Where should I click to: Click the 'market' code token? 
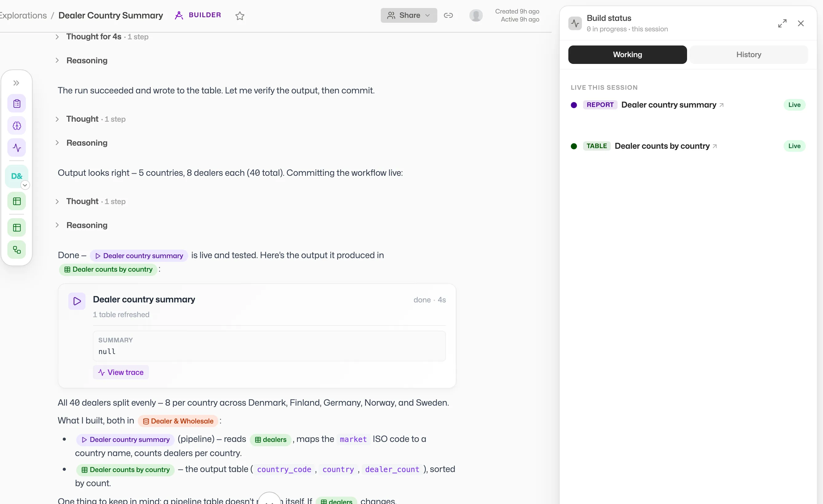[x=353, y=439]
